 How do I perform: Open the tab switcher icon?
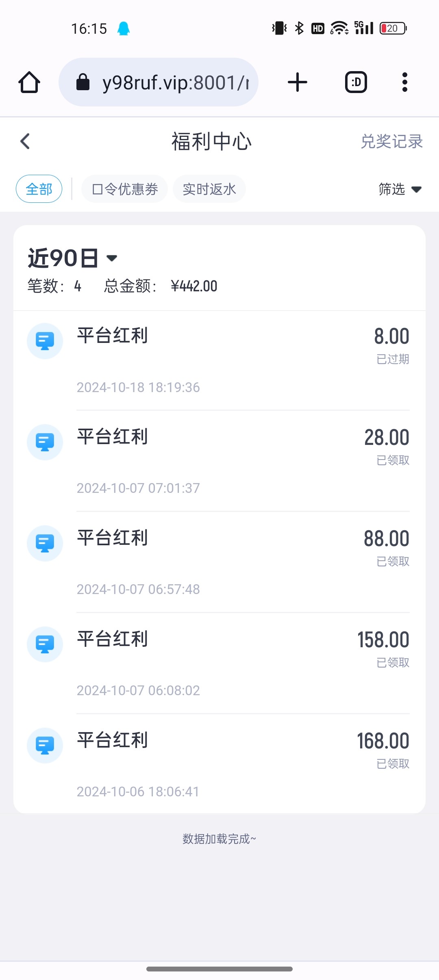(x=356, y=82)
